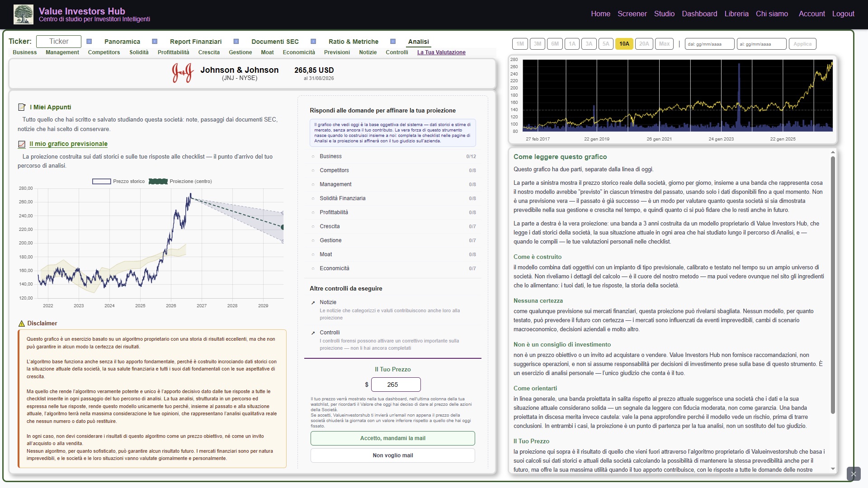Expand the Economicità checklist row
This screenshot has height=488, width=868.
(393, 268)
